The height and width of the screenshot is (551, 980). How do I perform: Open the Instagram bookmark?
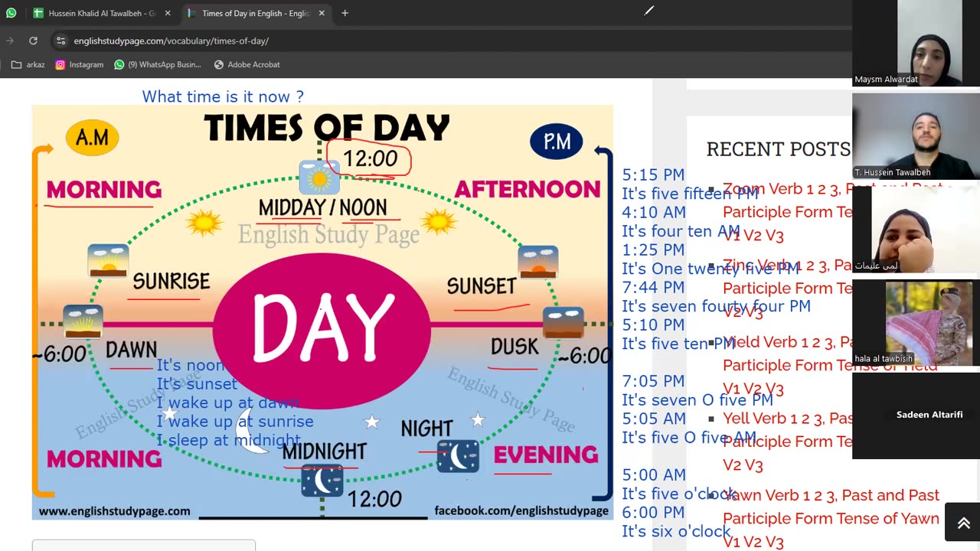[x=79, y=64]
